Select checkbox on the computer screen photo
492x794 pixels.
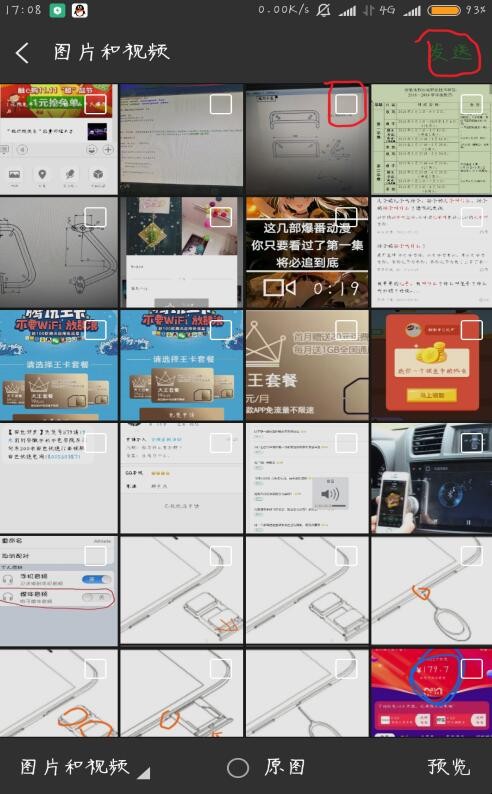pyautogui.click(x=221, y=104)
